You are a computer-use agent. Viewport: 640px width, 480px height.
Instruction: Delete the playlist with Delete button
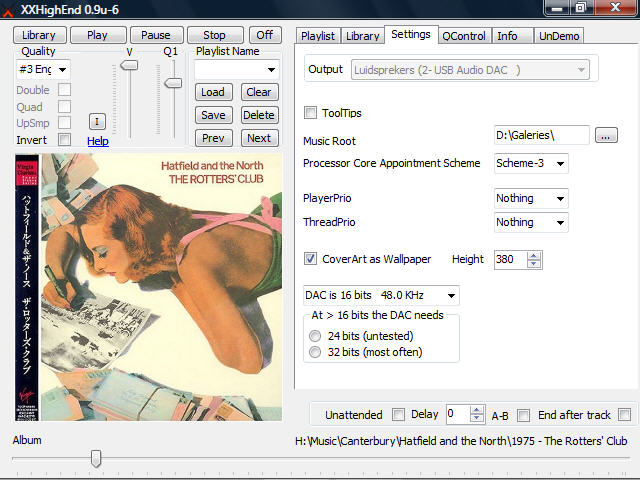tap(259, 115)
